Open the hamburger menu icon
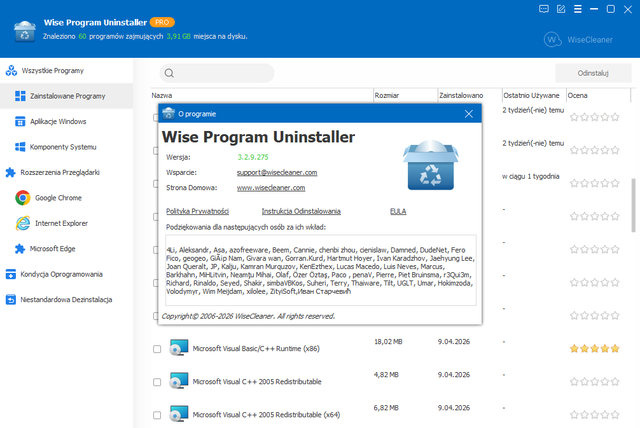The image size is (640, 428). pyautogui.click(x=578, y=9)
